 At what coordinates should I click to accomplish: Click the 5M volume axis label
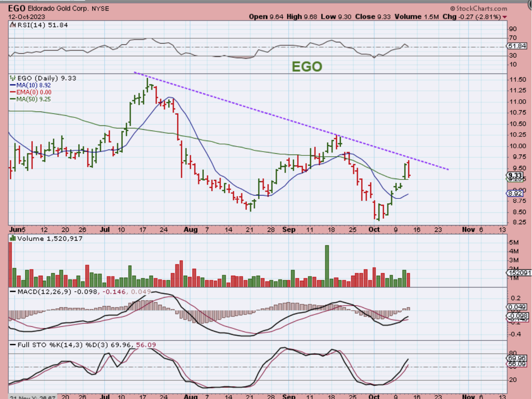pos(514,242)
